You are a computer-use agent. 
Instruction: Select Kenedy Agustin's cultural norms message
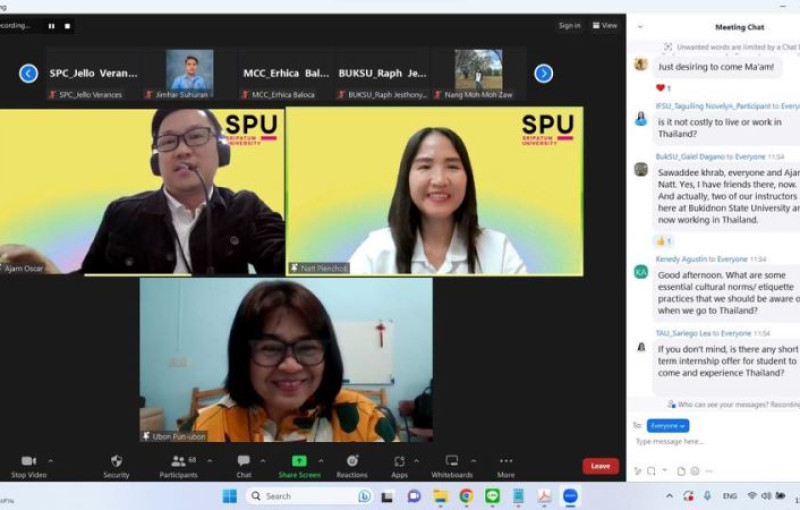coord(727,293)
